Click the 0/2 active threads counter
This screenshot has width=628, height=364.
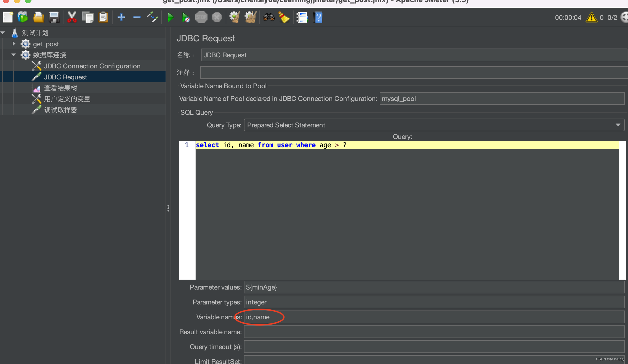click(612, 18)
